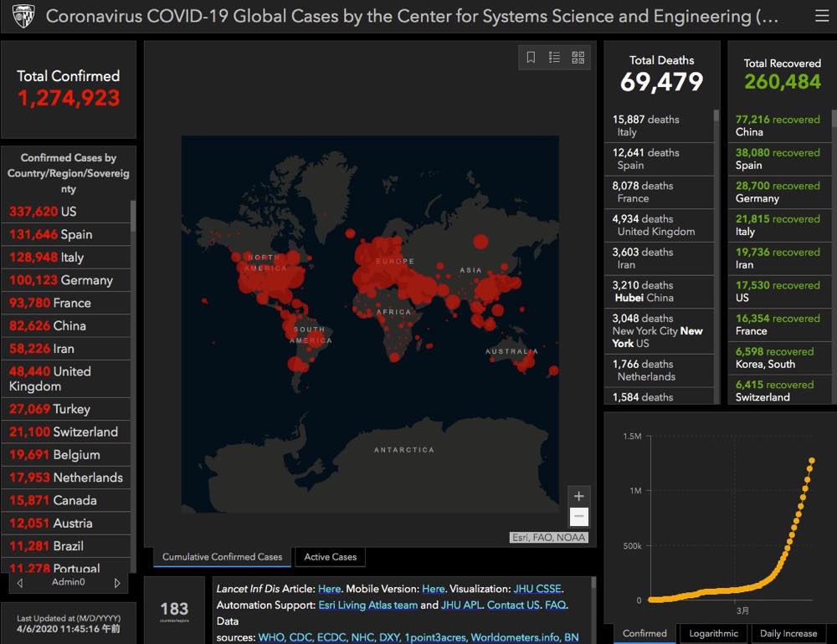The height and width of the screenshot is (644, 837).
Task: Click the 15,887 deaths Italy entry
Action: point(660,126)
